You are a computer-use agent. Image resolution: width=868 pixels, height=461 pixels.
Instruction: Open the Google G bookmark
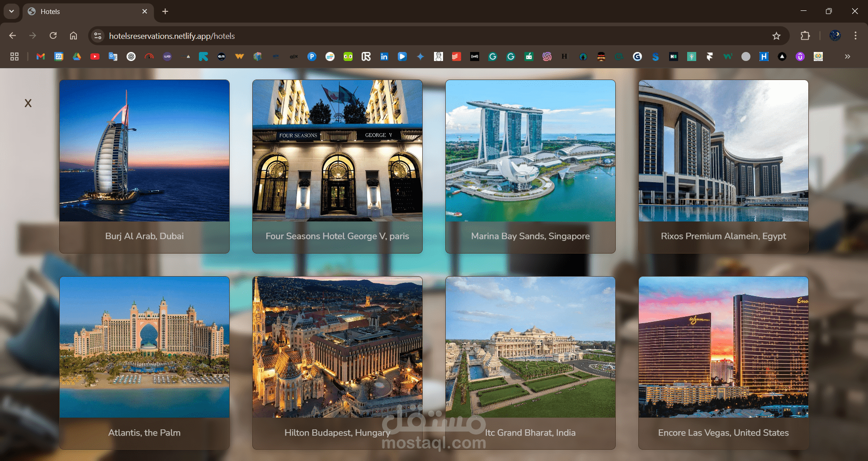click(x=637, y=56)
